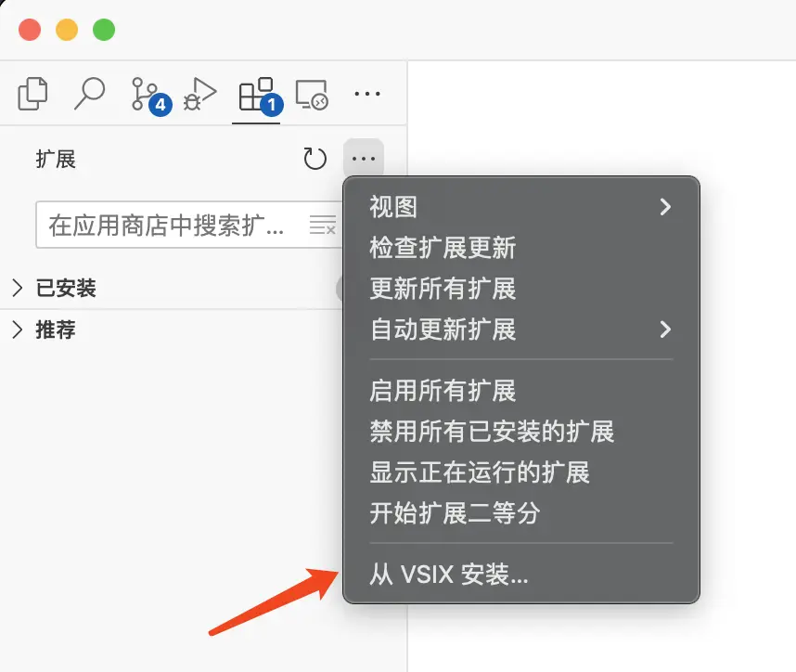The height and width of the screenshot is (672, 796).
Task: Click 从 VSIX 安装... menu item
Action: (x=449, y=575)
